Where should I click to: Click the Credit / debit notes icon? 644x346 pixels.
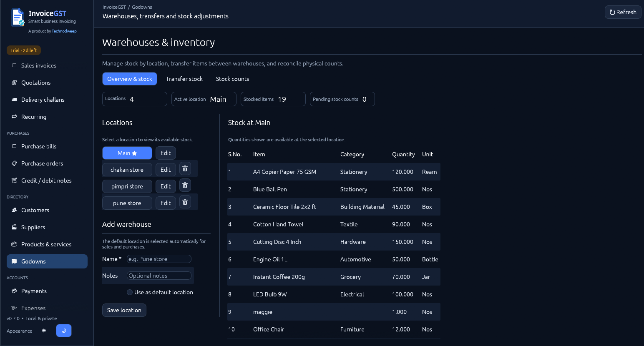[x=14, y=181]
